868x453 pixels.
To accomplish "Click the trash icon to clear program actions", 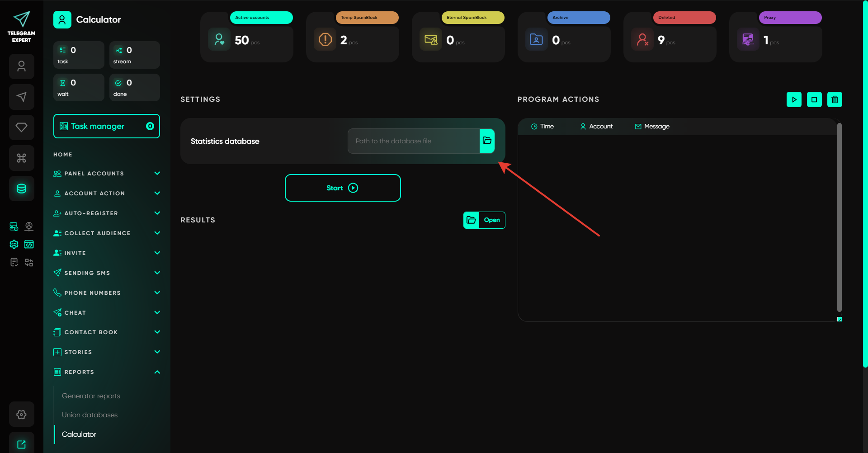I will (x=835, y=99).
